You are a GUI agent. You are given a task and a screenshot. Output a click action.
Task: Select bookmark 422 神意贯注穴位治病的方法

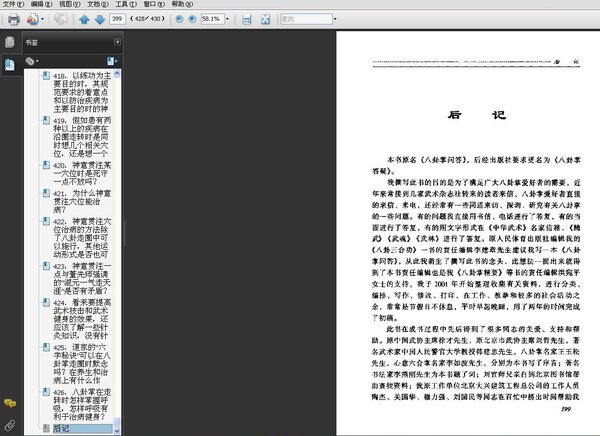(x=82, y=238)
